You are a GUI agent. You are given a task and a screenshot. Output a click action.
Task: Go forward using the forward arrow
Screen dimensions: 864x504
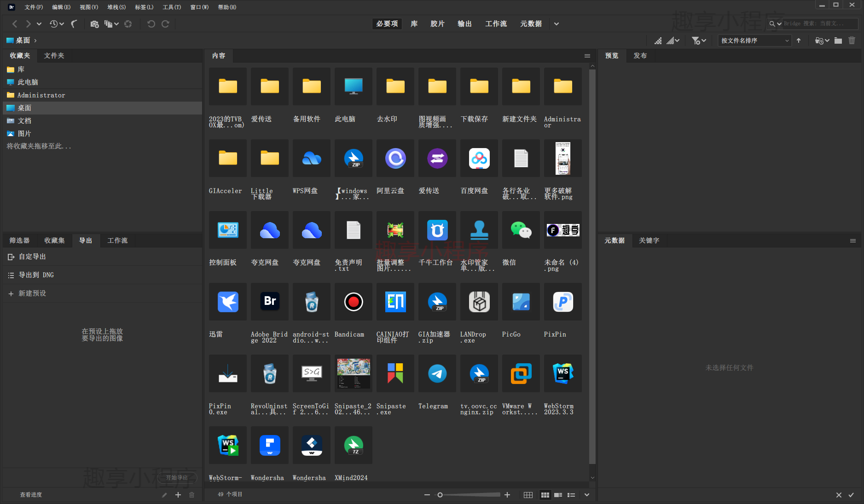(28, 24)
